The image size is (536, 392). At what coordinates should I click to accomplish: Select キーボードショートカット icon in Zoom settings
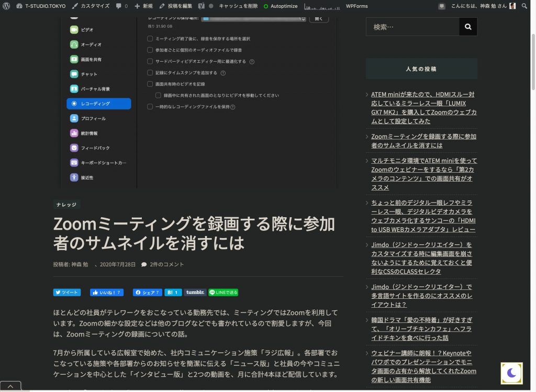[x=74, y=163]
